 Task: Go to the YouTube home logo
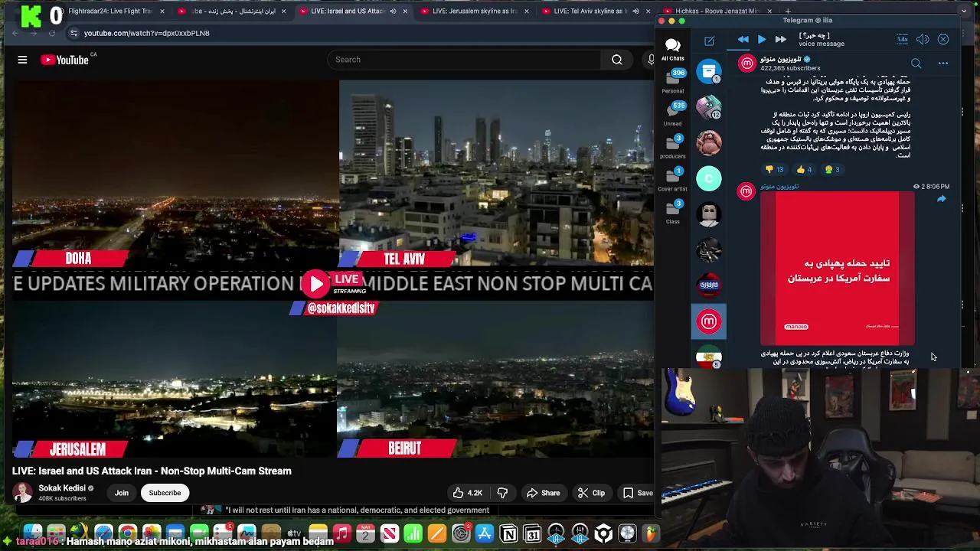65,60
